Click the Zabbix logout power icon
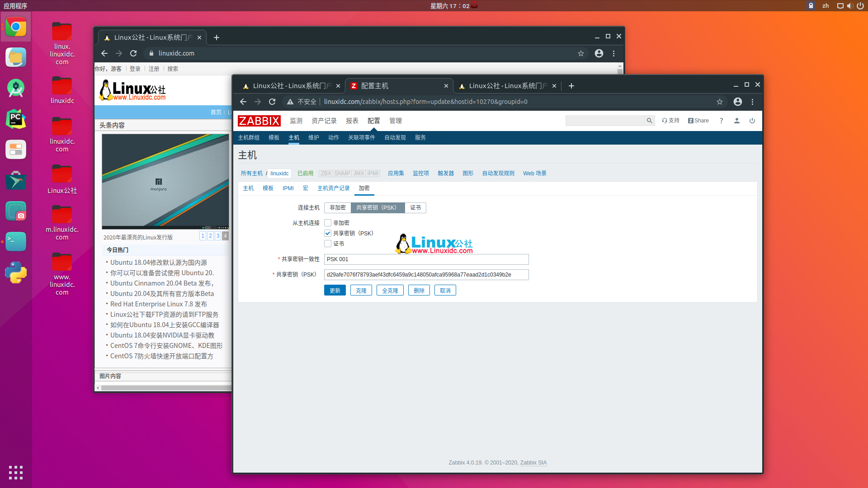The image size is (868, 488). (x=752, y=121)
